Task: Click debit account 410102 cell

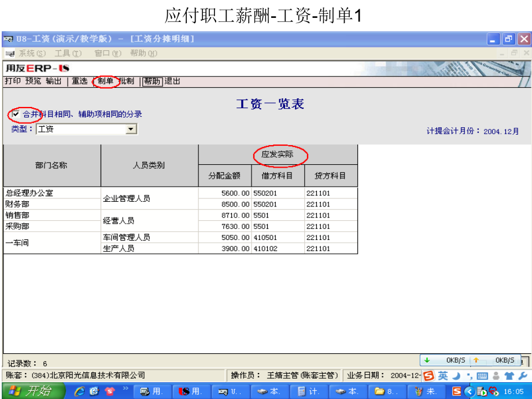Action: coord(278,248)
